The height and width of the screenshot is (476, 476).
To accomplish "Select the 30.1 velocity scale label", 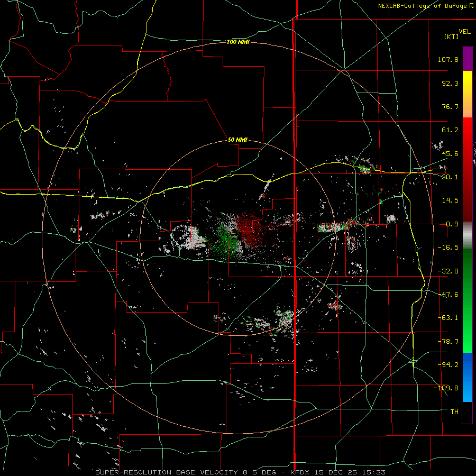I will [x=450, y=177].
